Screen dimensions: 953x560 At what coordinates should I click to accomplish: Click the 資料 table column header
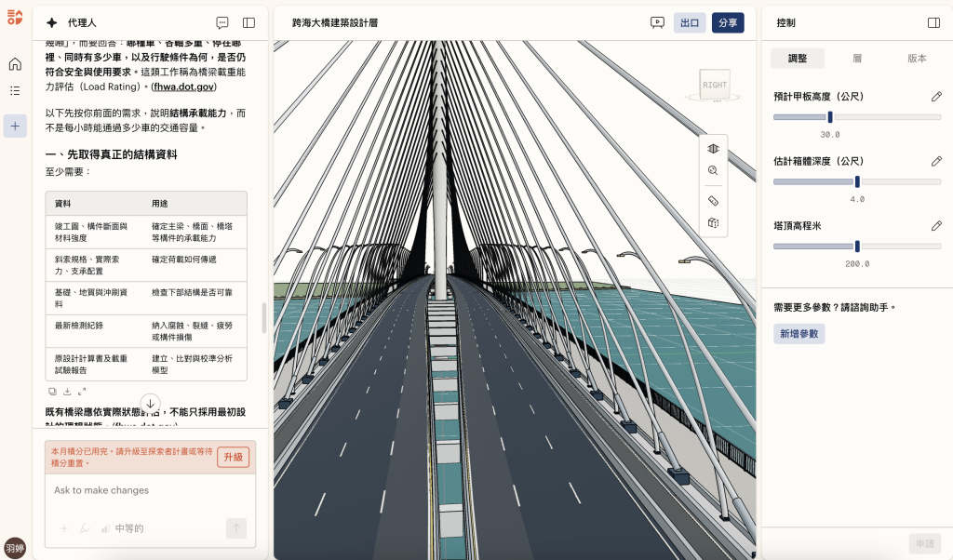pos(62,204)
